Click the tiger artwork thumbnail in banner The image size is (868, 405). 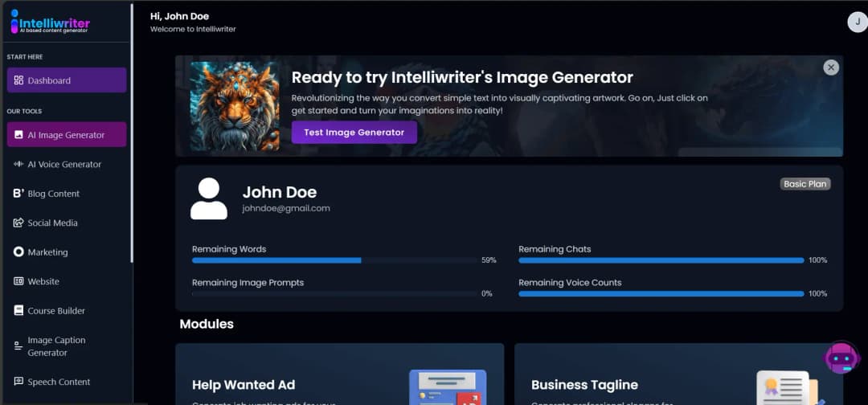click(x=235, y=106)
